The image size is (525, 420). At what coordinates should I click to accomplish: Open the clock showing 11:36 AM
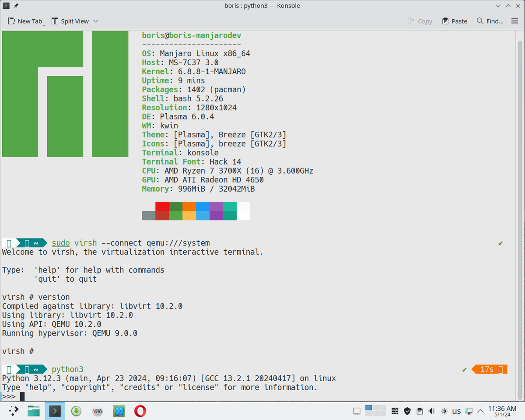(x=502, y=411)
